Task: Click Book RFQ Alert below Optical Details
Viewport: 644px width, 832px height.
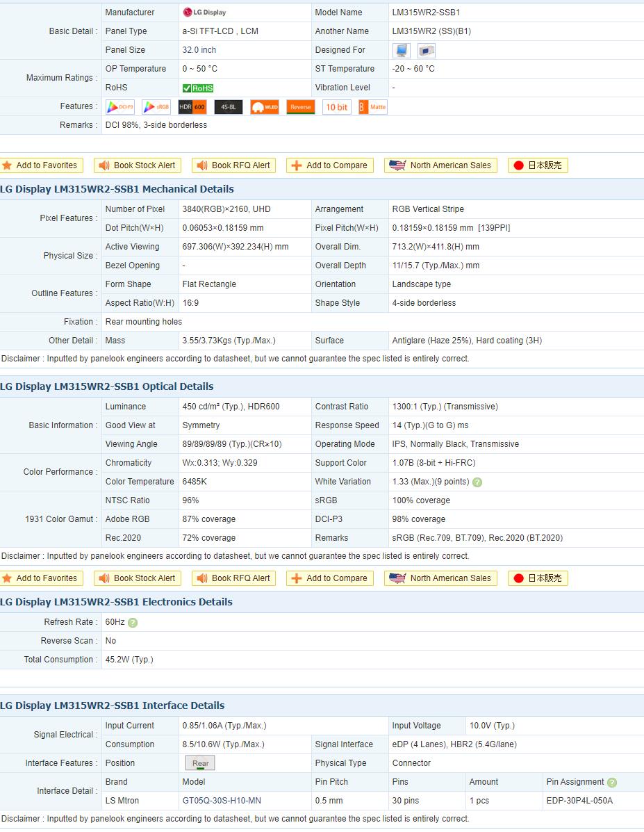Action: [x=233, y=578]
